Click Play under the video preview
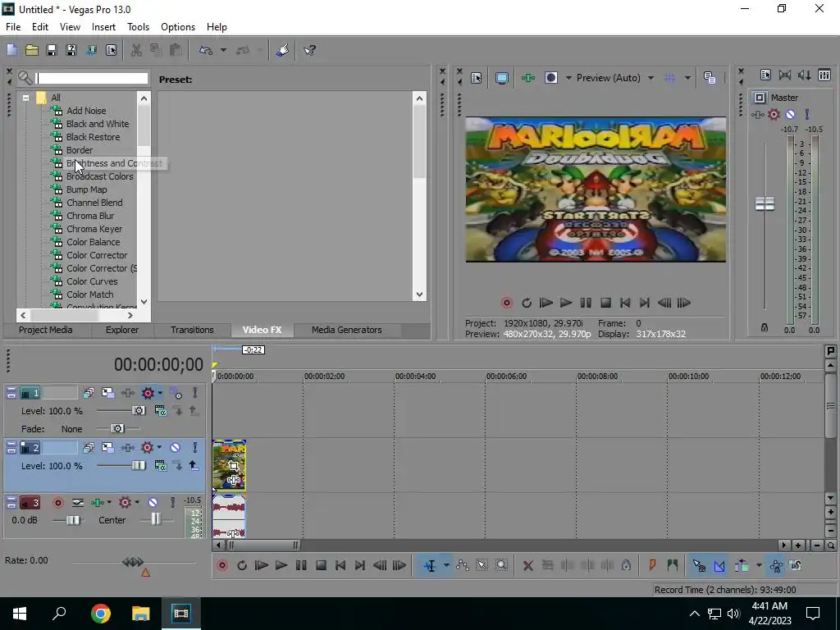Screen dimensions: 840x630 [566, 303]
